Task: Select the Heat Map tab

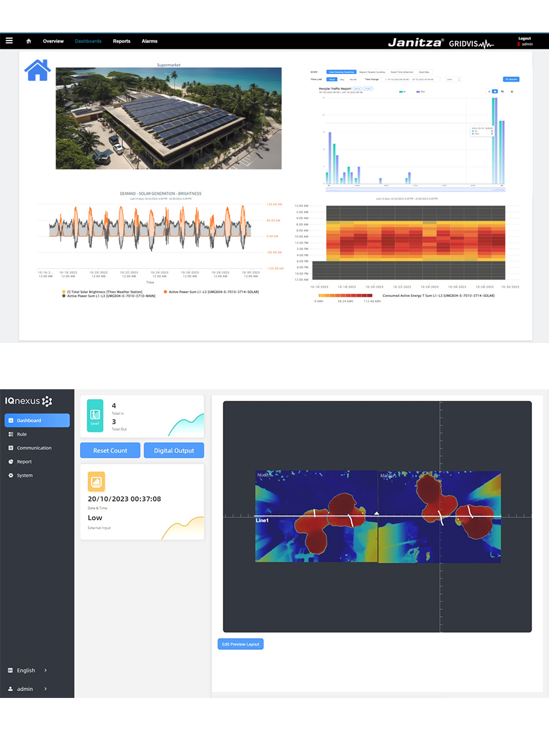Action: (x=424, y=72)
